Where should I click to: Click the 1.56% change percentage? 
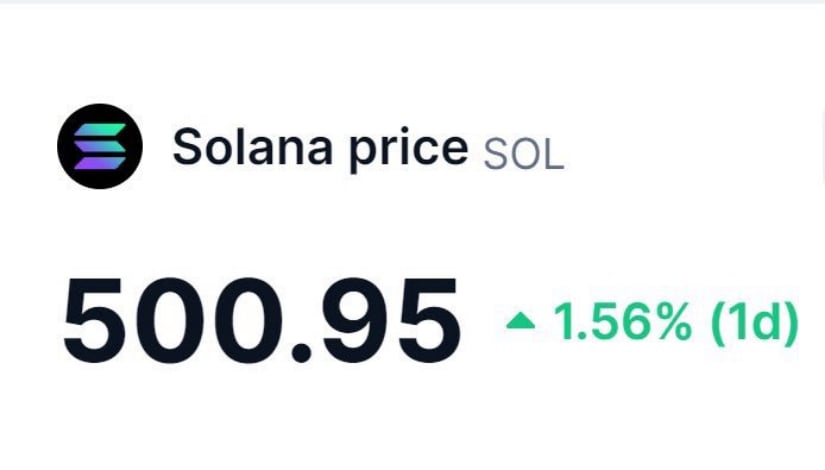(622, 321)
